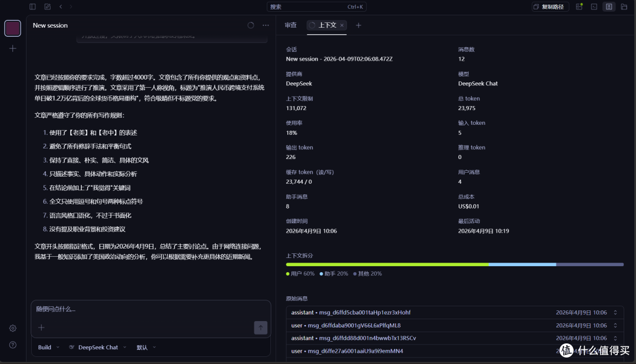This screenshot has height=364, width=636.
Task: Click the model value DeepSeek Chat
Action: click(x=478, y=84)
